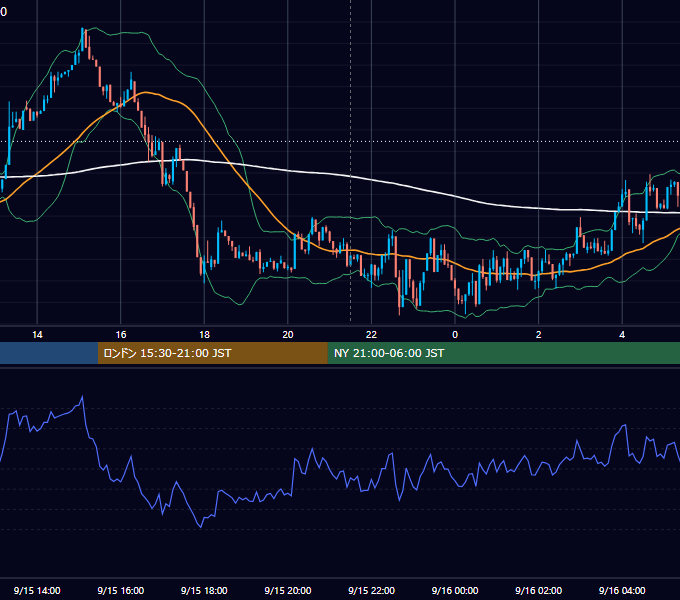
Task: Click the 9/15 16:00 date label
Action: [121, 590]
